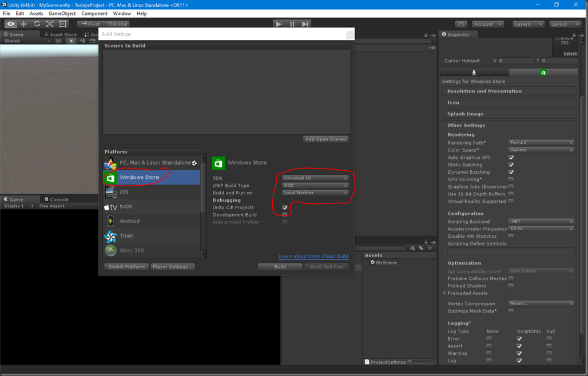Image resolution: width=588 pixels, height=376 pixels.
Task: Open the GameObject menu
Action: point(62,14)
